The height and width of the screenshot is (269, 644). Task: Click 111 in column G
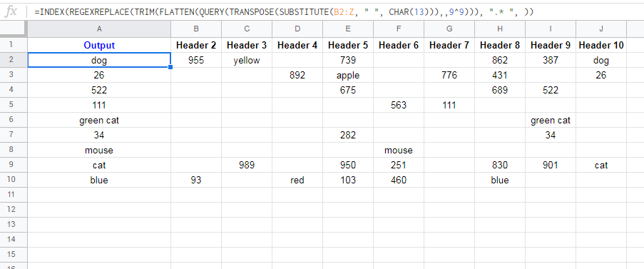(449, 105)
